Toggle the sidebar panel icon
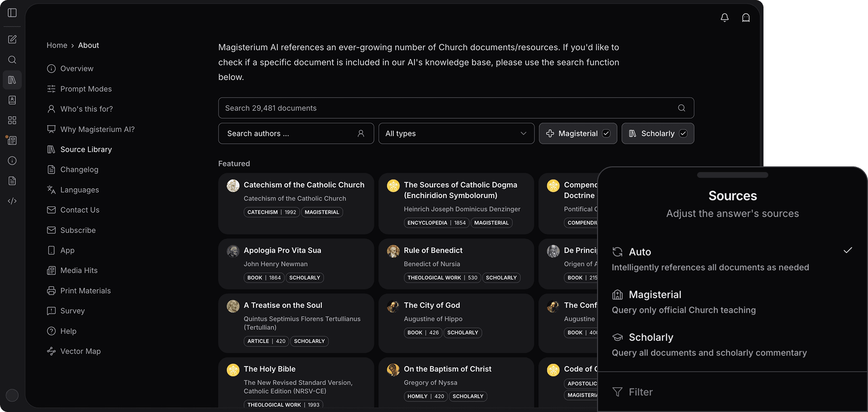 pyautogui.click(x=12, y=13)
